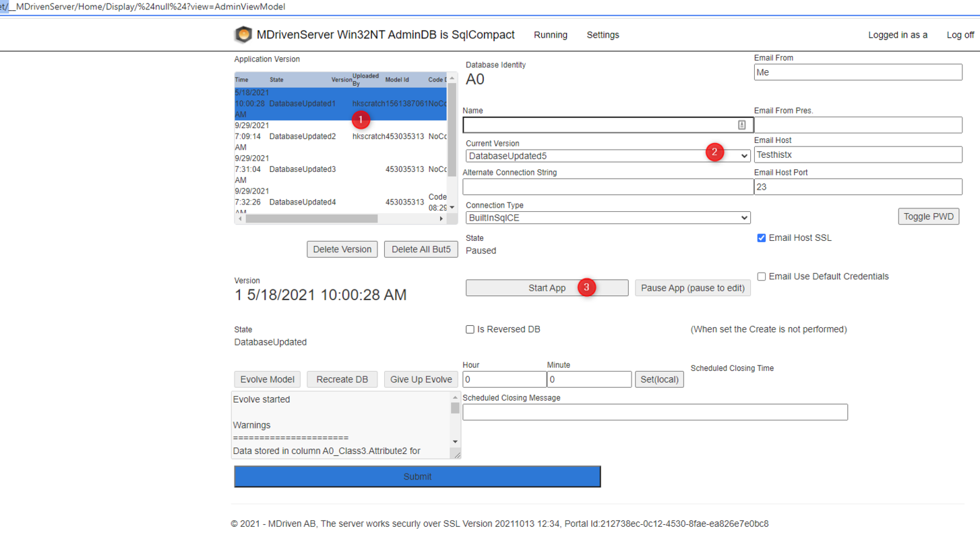Click the MDrivenServer hexagon logo icon

tap(243, 34)
